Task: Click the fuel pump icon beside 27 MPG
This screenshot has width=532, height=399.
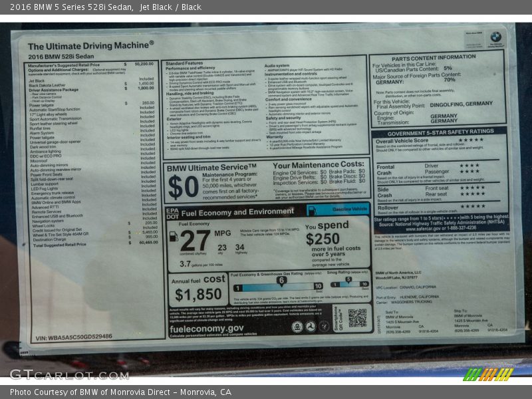Action: 174,236
